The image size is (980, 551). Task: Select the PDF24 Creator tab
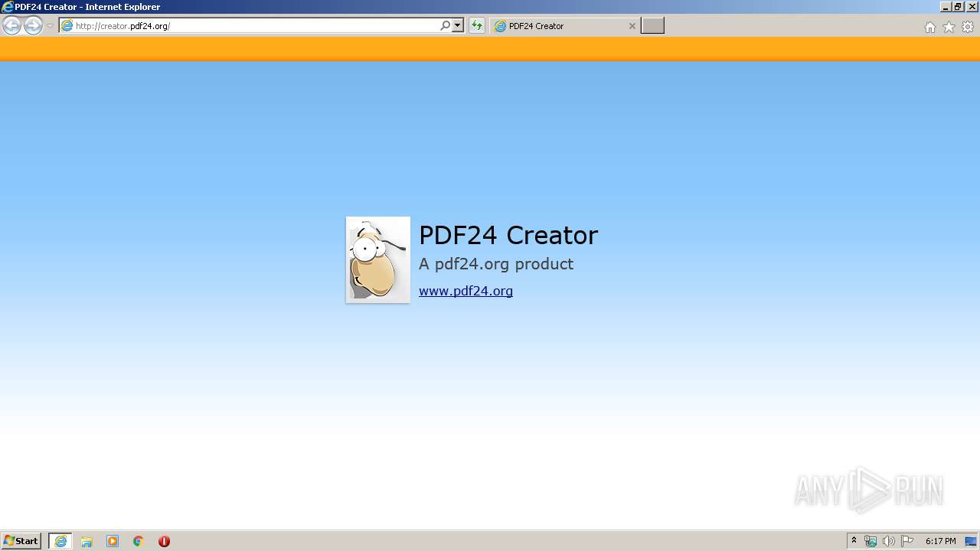tap(565, 26)
